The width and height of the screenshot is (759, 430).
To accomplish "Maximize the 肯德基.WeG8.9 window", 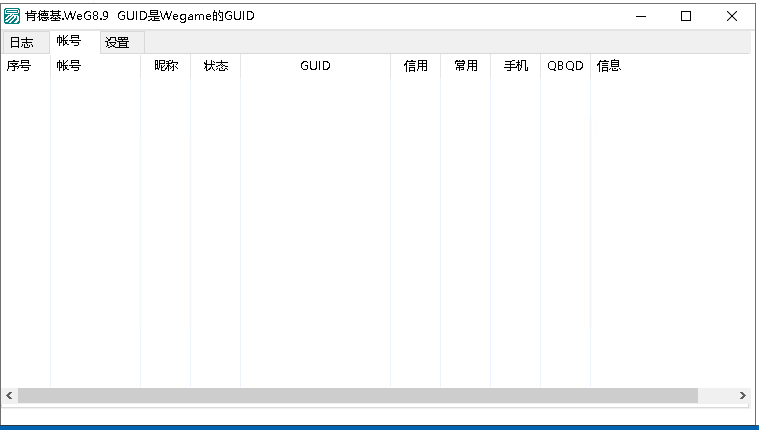I will click(686, 16).
